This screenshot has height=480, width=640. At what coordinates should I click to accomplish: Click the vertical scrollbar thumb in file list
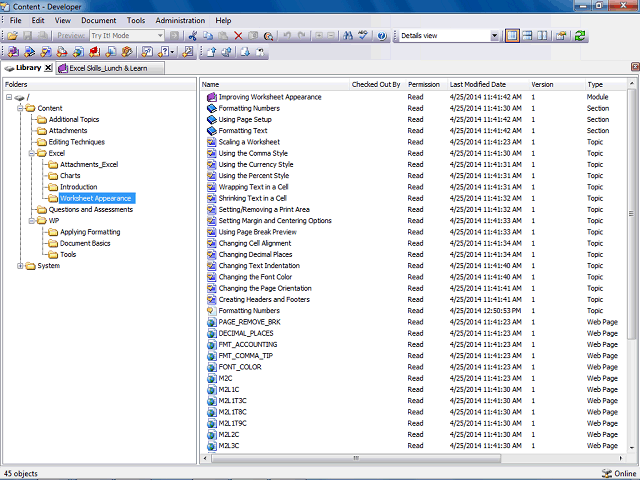[x=631, y=213]
